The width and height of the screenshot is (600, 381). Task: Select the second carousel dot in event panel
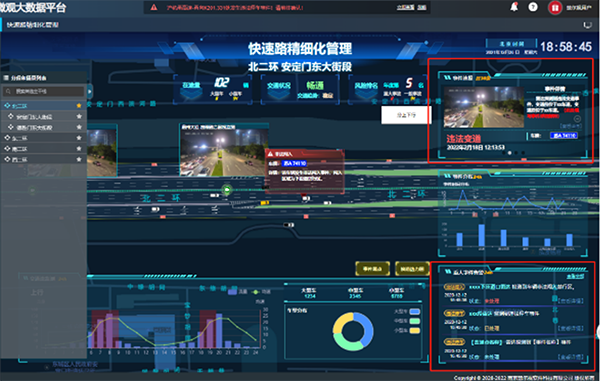[x=509, y=153]
